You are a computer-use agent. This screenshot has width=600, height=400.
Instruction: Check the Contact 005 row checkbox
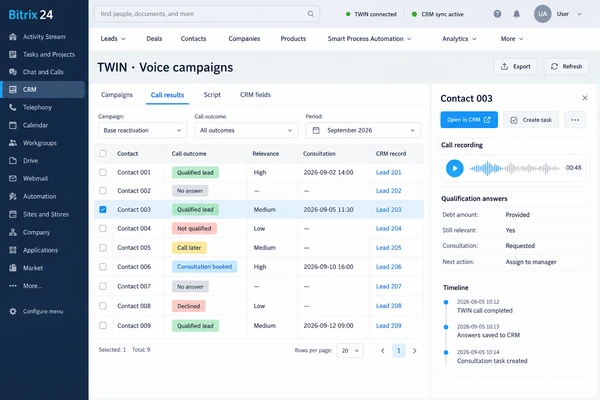pyautogui.click(x=103, y=248)
